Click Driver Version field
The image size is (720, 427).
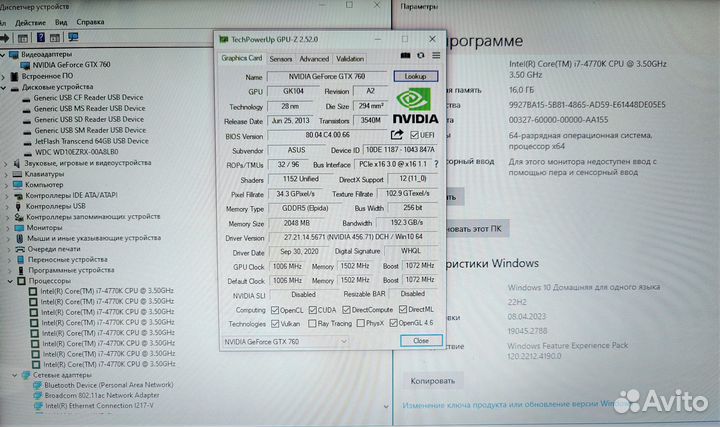(353, 237)
